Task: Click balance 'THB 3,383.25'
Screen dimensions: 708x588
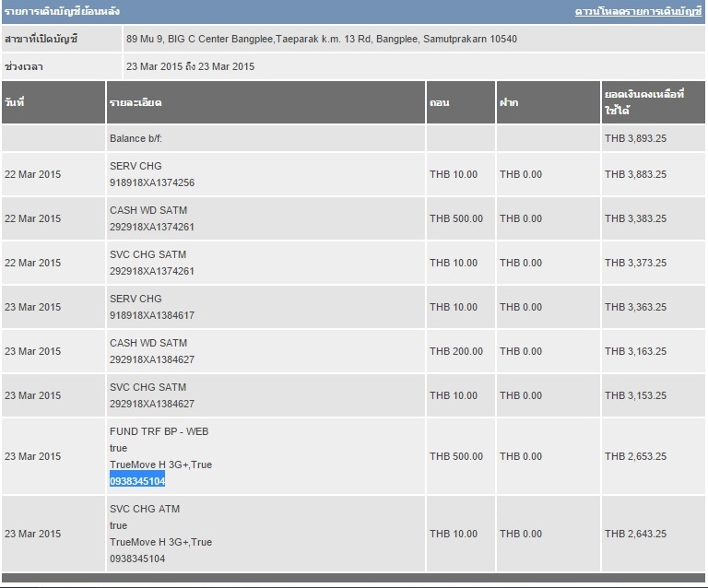Action: pyautogui.click(x=635, y=218)
